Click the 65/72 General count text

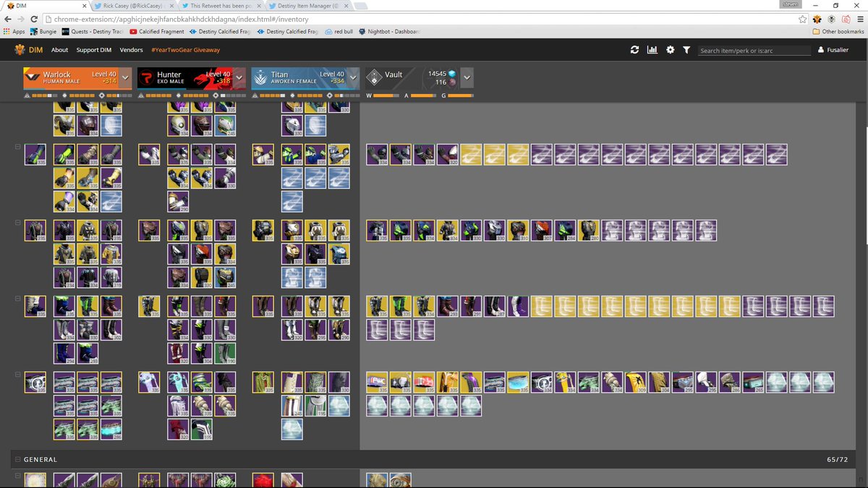pyautogui.click(x=837, y=459)
